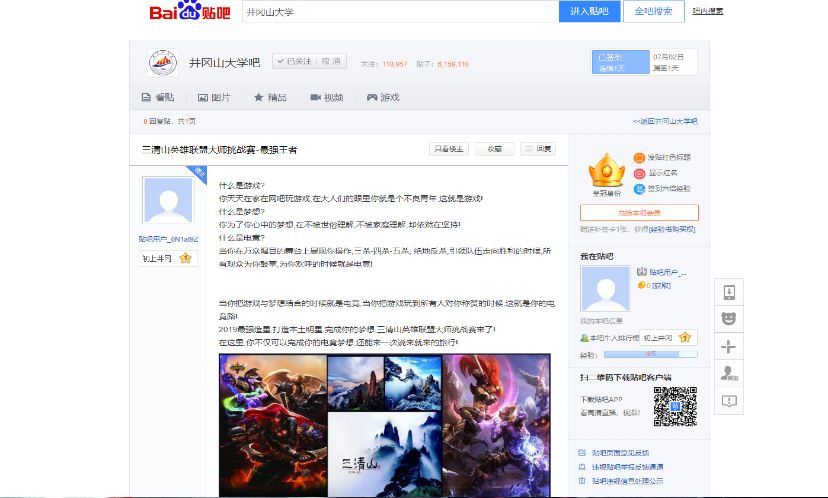The height and width of the screenshot is (498, 828).
Task: Open the 07月02日 sign-in calendar box
Action: coord(673,62)
